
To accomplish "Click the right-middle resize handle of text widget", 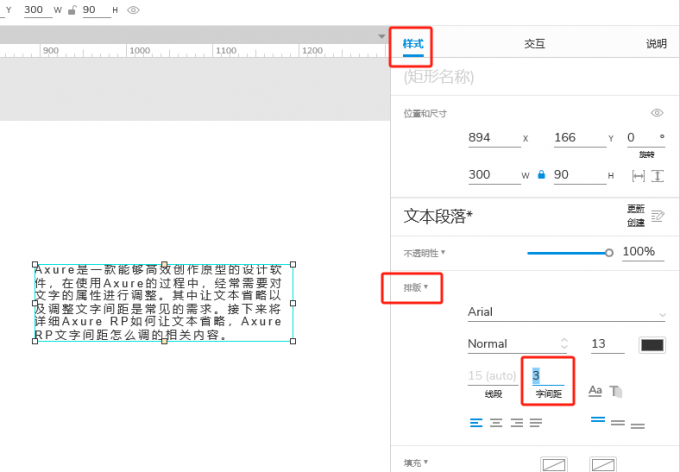I will (x=293, y=303).
